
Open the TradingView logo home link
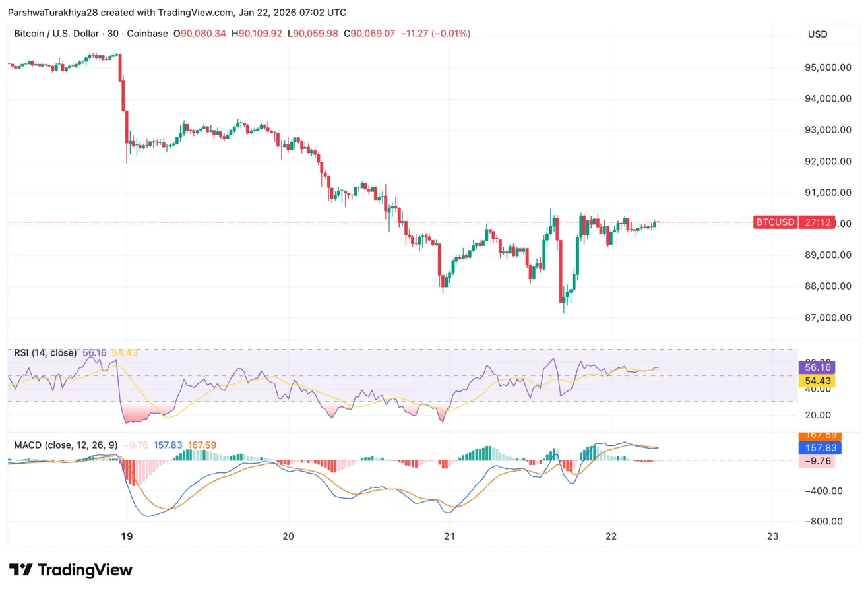[69, 569]
